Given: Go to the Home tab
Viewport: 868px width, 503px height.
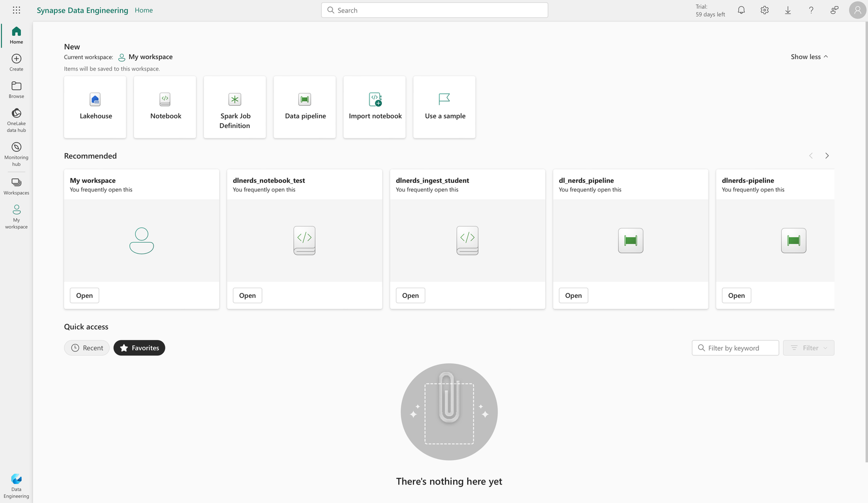Looking at the screenshot, I should coord(143,10).
